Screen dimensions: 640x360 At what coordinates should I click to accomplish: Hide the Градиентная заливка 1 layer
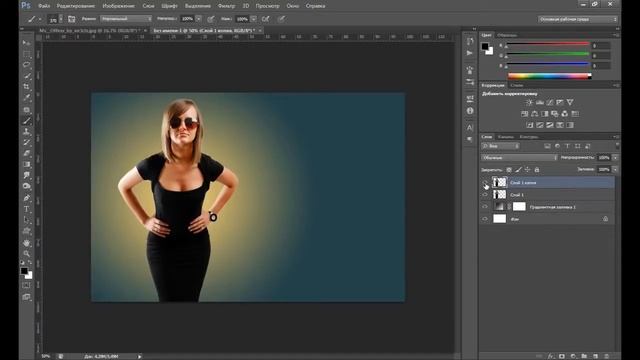click(485, 207)
